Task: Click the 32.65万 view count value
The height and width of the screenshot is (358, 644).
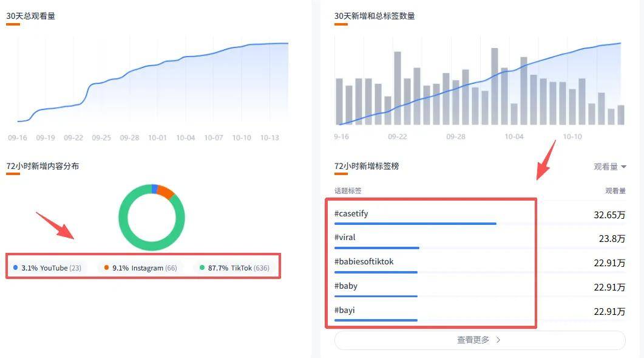Action: 609,215
